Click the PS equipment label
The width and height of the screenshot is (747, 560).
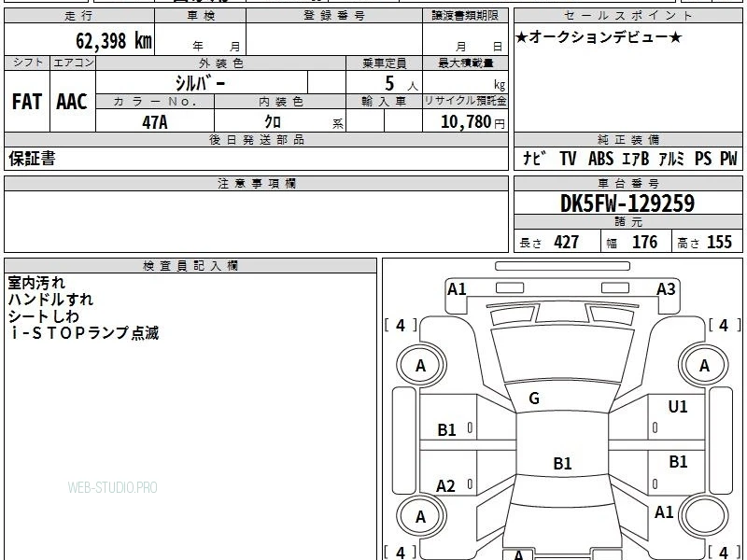click(x=703, y=158)
